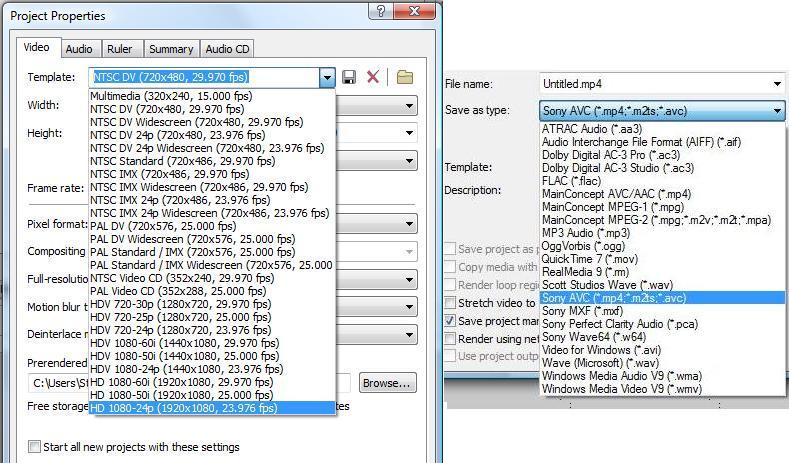Viewport: 789px width, 463px height.
Task: Select NTSC IMX Widescreen (720x486, 29.970 fps) template
Action: pos(212,187)
